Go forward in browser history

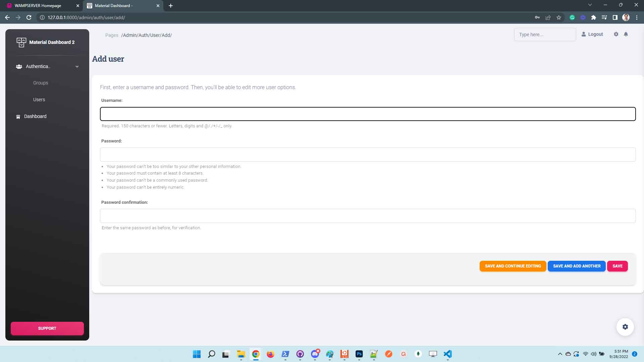[x=18, y=17]
